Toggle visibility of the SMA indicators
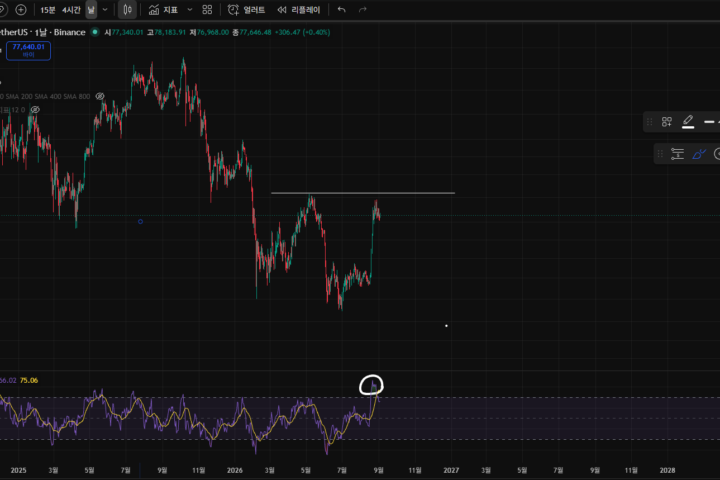The image size is (720, 480). tap(100, 96)
